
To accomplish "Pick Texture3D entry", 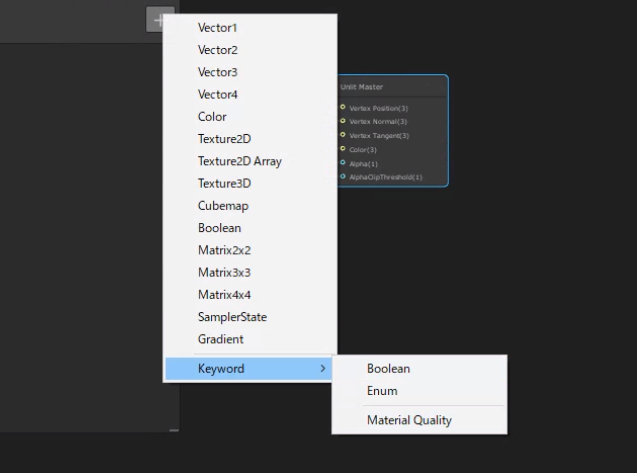I will click(250, 184).
